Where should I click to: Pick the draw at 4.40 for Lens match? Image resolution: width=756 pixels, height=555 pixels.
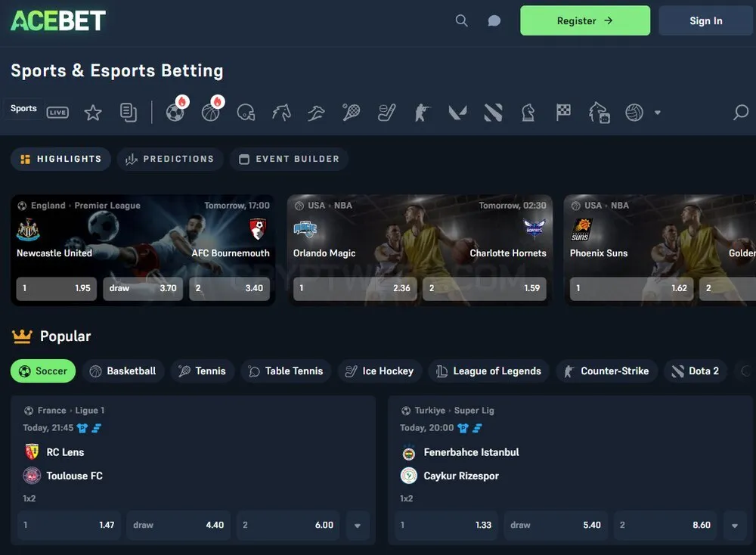point(178,525)
